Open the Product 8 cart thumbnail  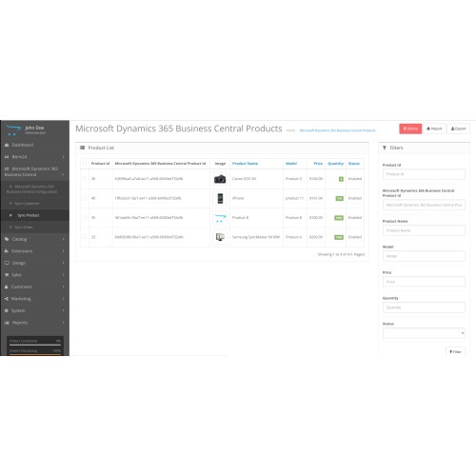click(x=220, y=218)
